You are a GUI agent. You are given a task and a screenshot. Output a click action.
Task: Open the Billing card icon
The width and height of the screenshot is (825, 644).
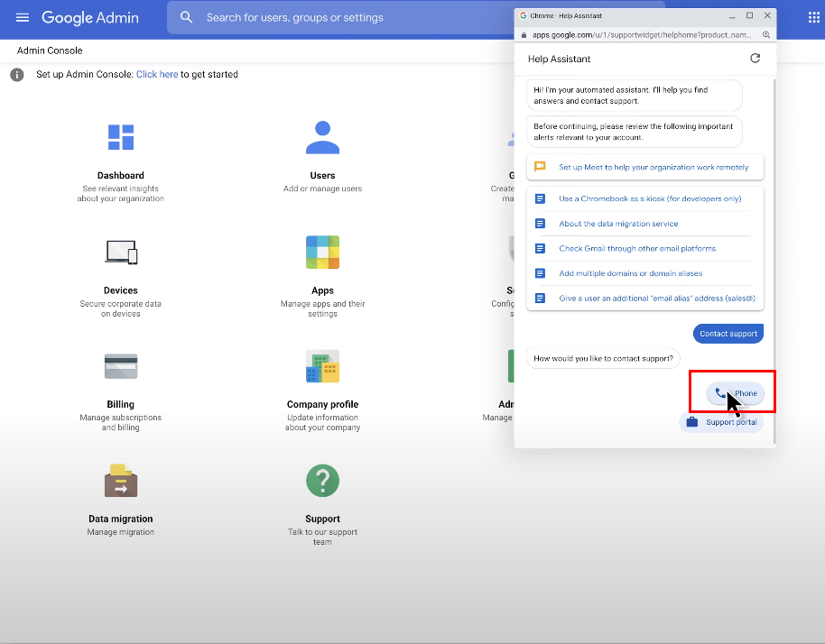[121, 366]
